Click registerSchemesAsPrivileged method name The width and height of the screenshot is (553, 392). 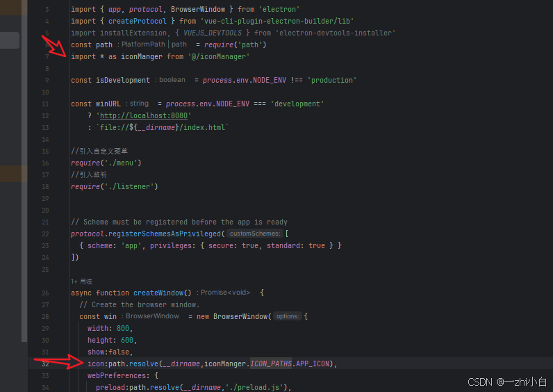click(165, 234)
